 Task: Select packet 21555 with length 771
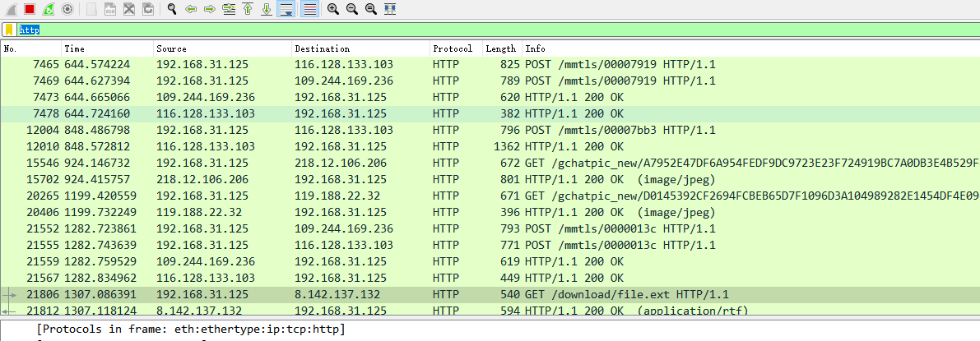click(x=490, y=245)
